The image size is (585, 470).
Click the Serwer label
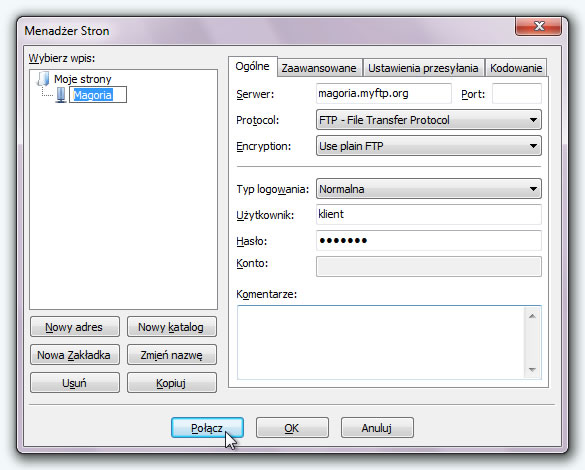point(255,94)
